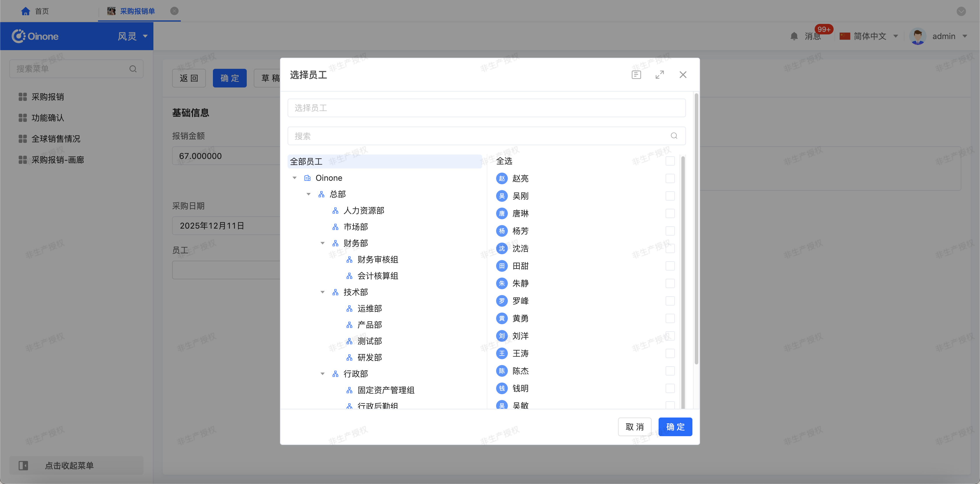Open the admin user dropdown arrow
The width and height of the screenshot is (980, 484).
965,36
